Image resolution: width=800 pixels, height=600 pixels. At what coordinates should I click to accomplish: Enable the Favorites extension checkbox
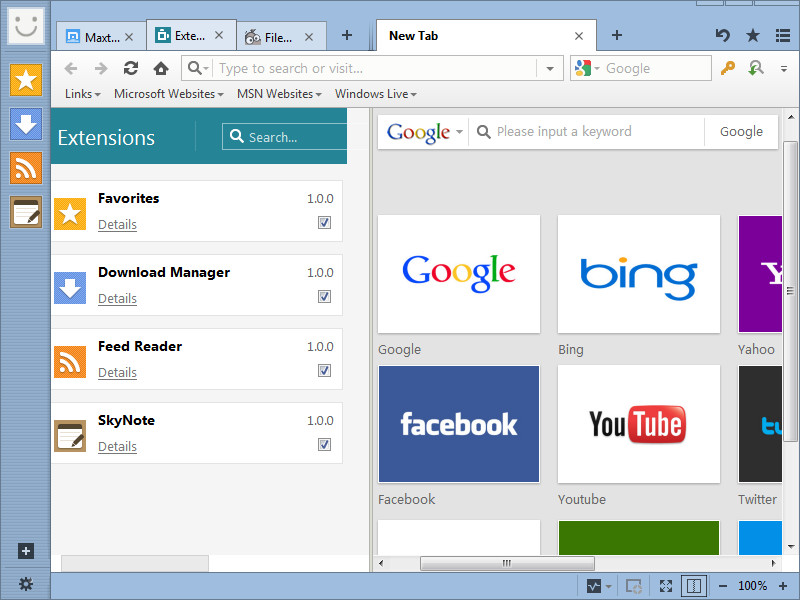tap(324, 223)
